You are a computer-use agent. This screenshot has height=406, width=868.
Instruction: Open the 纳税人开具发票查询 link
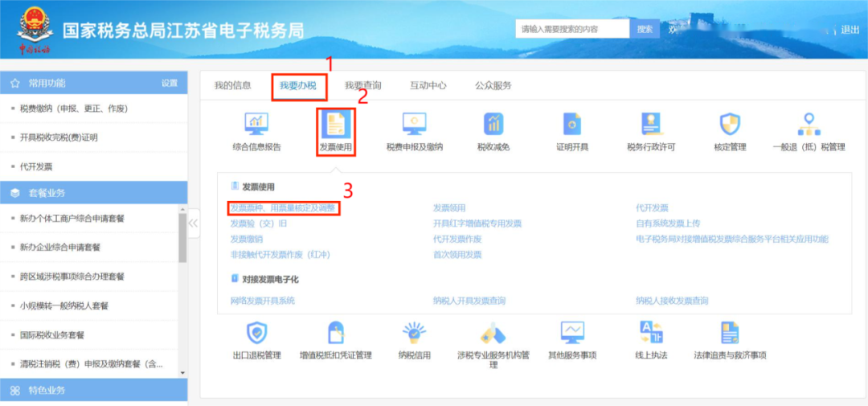pyautogui.click(x=469, y=301)
